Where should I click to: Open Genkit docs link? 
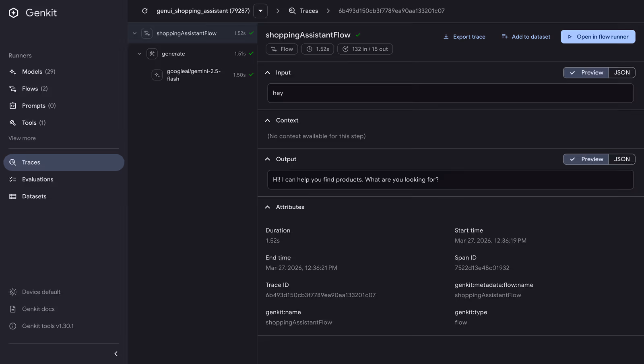pos(38,309)
